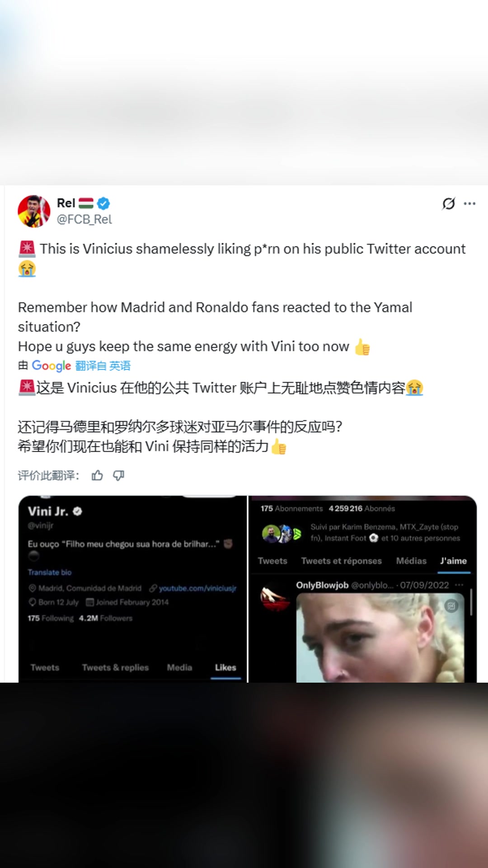488x868 pixels.
Task: Open the Grok icon at top right of tweet
Action: [x=449, y=204]
